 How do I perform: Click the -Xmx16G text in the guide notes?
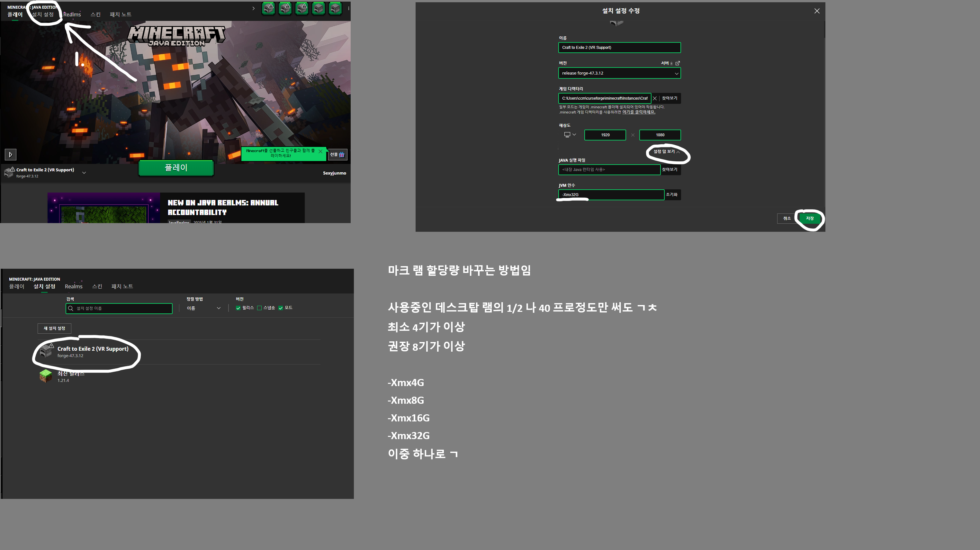409,418
